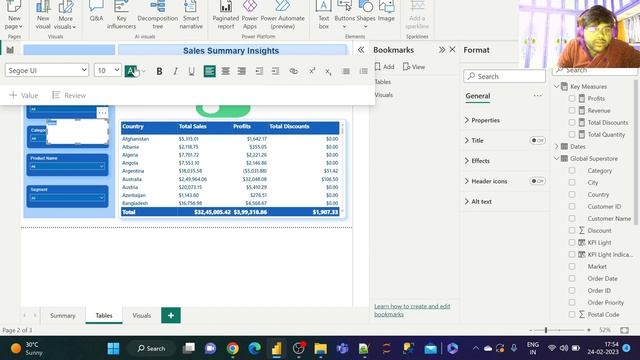Insert an Image element
Image resolution: width=640 pixels, height=360 pixels.
click(386, 12)
